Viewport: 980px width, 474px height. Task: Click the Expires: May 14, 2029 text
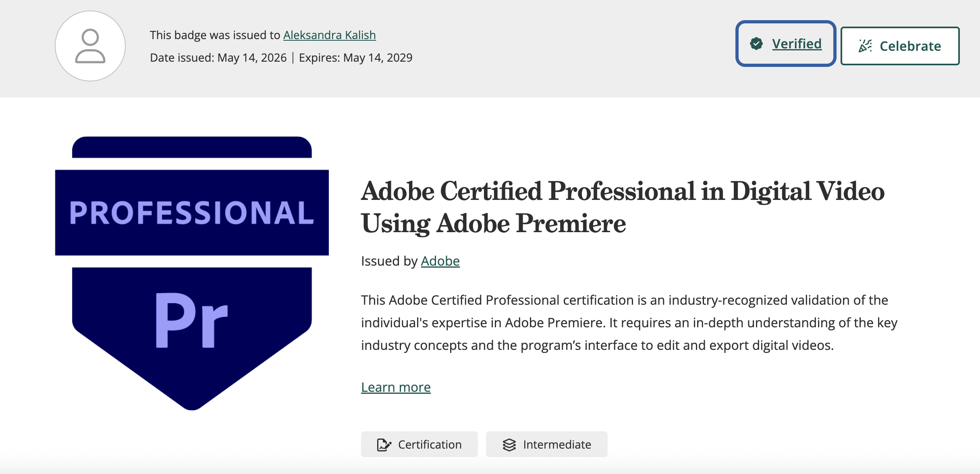(355, 58)
